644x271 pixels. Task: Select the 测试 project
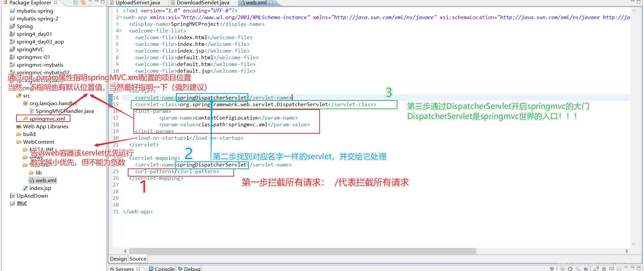(22, 203)
